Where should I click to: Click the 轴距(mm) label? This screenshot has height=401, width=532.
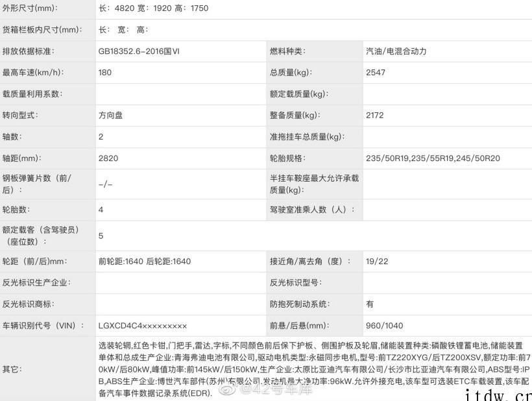pos(22,158)
